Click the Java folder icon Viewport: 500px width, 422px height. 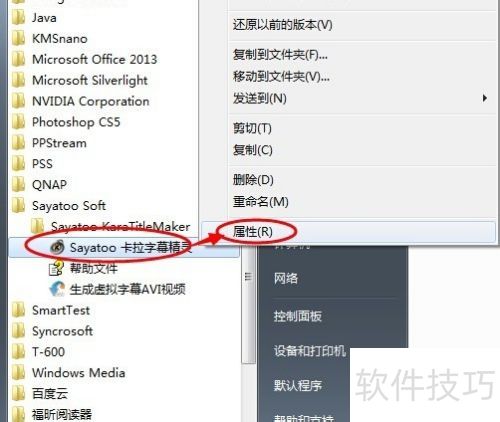[18, 18]
